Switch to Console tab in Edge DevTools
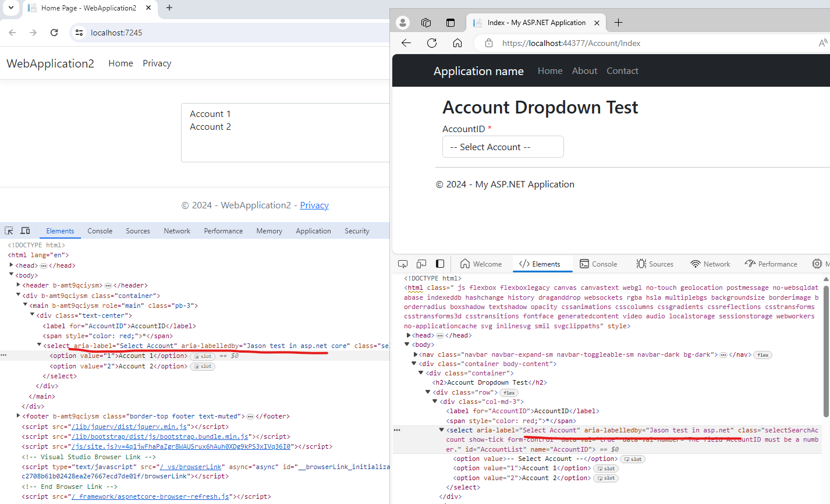The height and width of the screenshot is (504, 830). (x=598, y=264)
